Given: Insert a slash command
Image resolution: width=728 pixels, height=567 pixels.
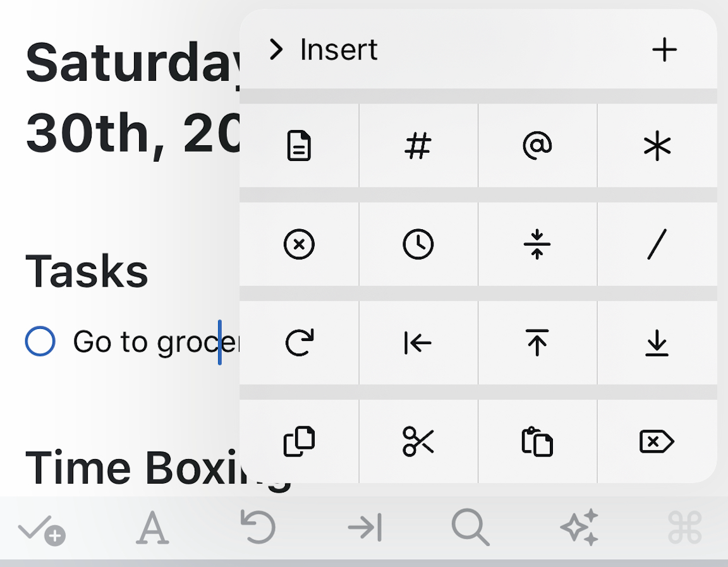Looking at the screenshot, I should (x=657, y=245).
